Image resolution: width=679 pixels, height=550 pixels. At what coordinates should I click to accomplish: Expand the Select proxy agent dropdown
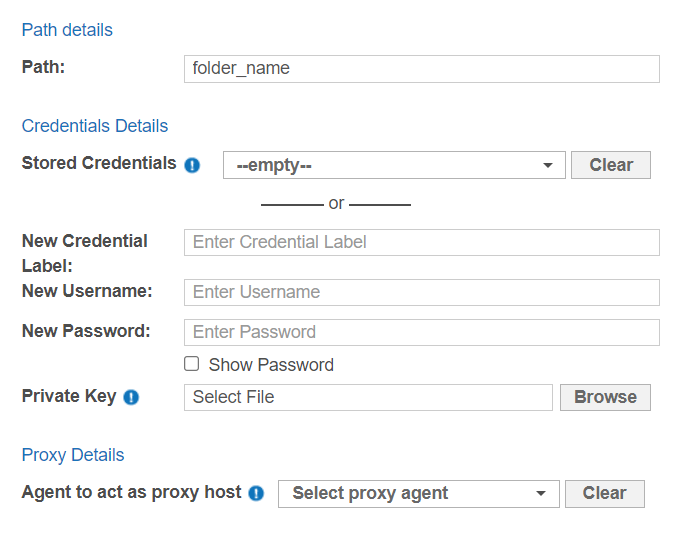[x=418, y=493]
